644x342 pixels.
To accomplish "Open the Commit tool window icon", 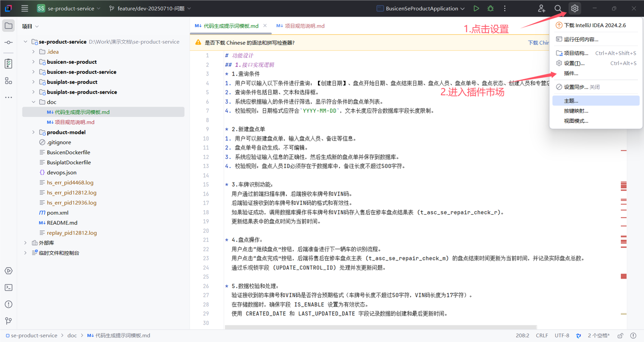I will click(9, 43).
